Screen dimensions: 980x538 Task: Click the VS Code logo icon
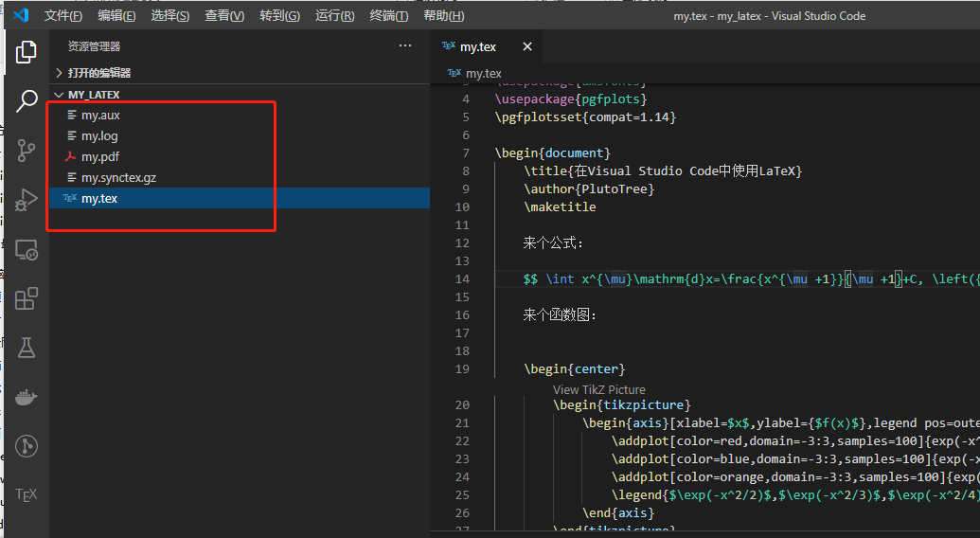tap(21, 15)
